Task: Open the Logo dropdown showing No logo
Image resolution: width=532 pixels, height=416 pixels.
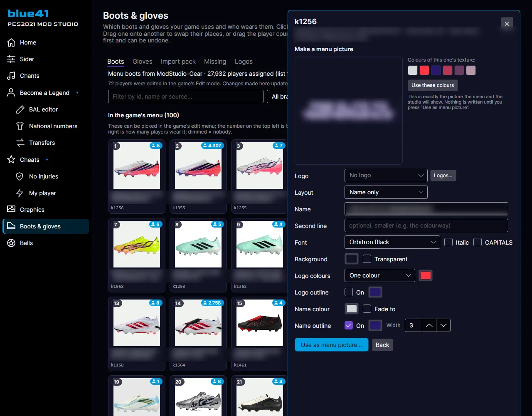Action: pyautogui.click(x=386, y=176)
